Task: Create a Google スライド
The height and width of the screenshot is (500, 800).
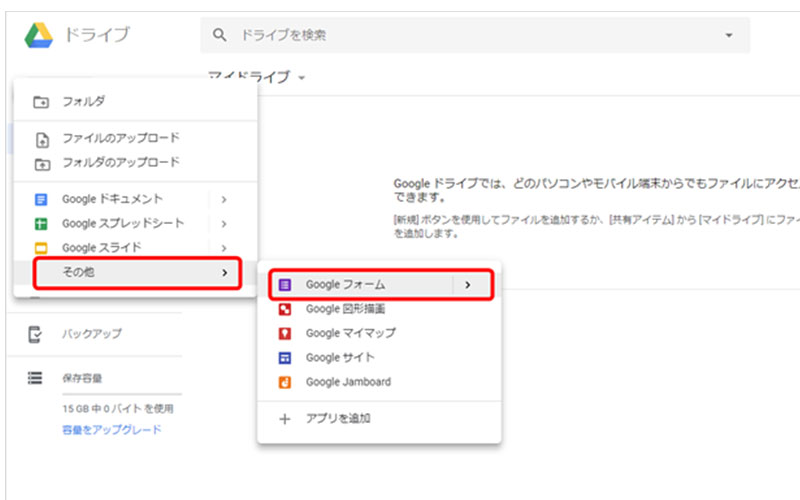Action: click(102, 247)
